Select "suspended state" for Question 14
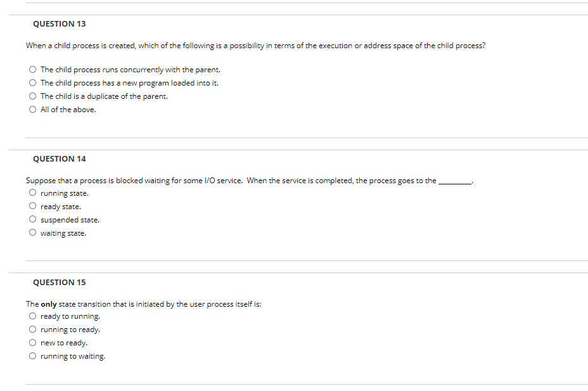Screen dimensions: 588x391 [32, 219]
